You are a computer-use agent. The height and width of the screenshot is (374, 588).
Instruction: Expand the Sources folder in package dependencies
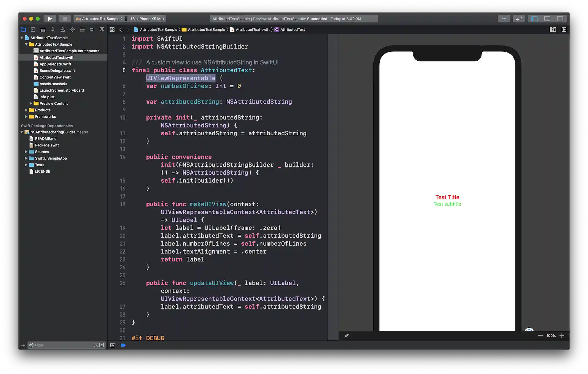pos(26,152)
